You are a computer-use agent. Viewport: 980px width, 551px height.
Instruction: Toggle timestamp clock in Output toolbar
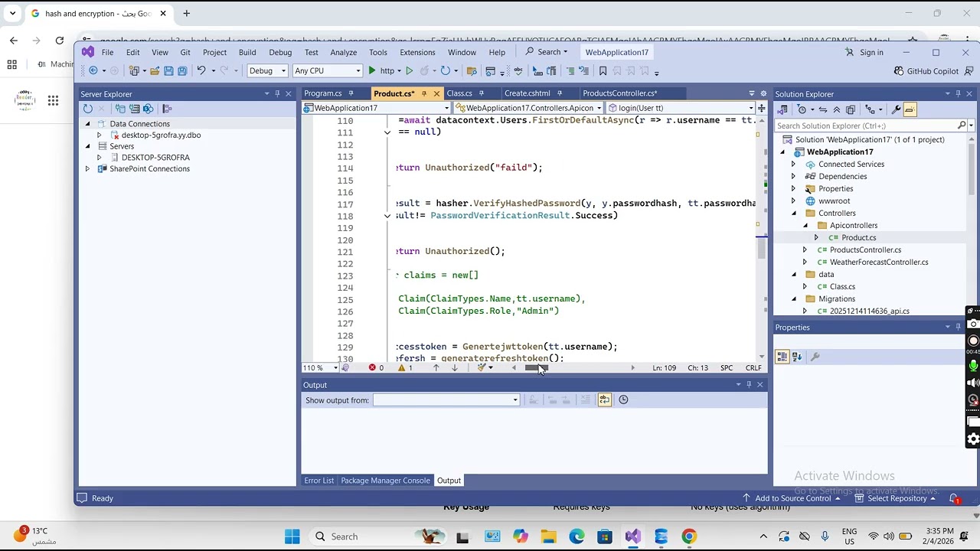[623, 399]
